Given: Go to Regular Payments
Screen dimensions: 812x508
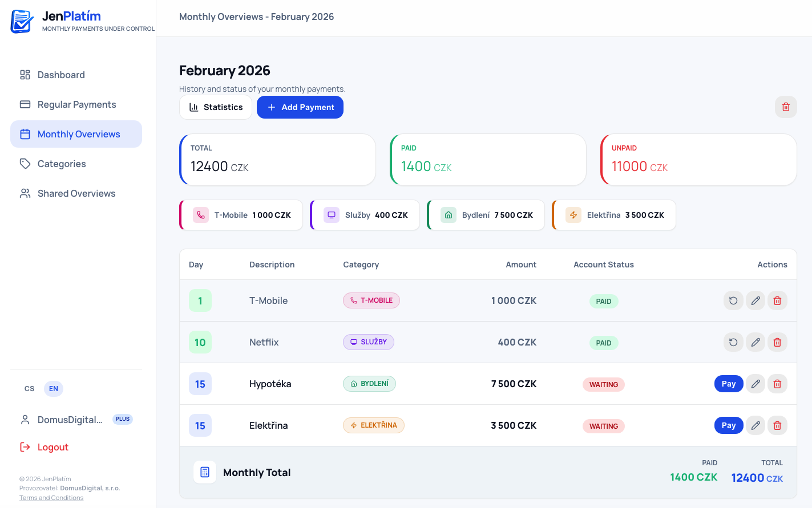Looking at the screenshot, I should coord(76,104).
